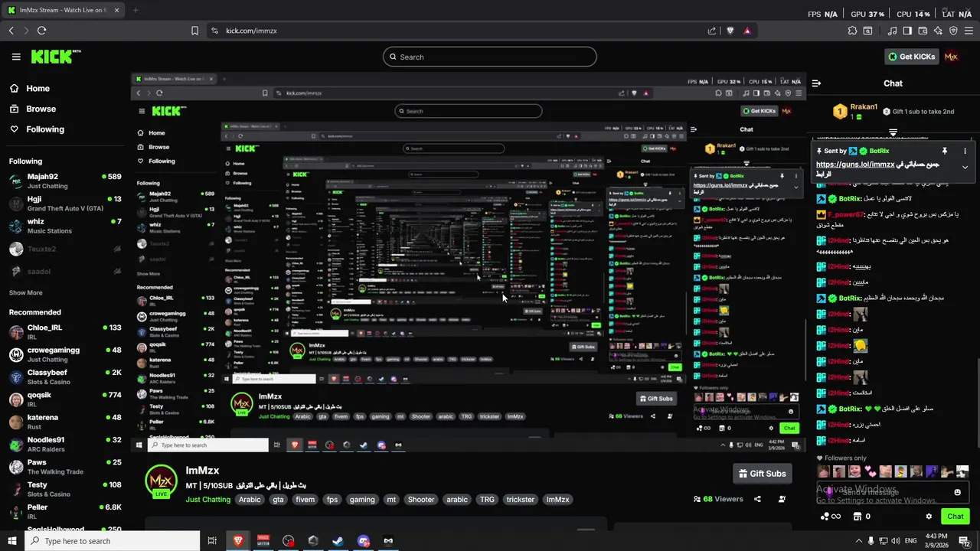Click the Get KICKs button
This screenshot has width=980, height=551.
tap(911, 57)
